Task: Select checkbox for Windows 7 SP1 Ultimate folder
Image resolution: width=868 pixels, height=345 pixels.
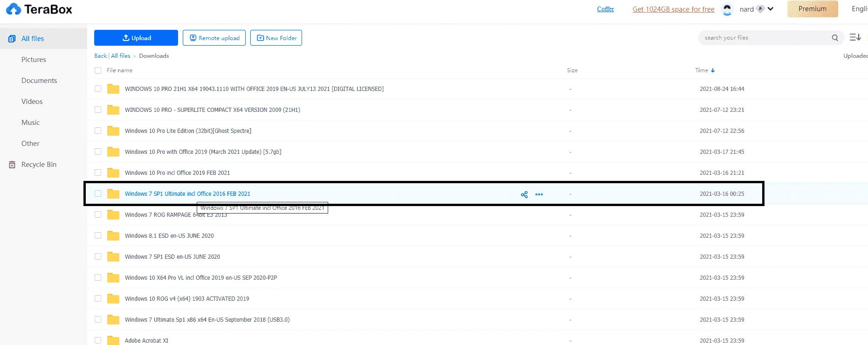Action: tap(98, 193)
